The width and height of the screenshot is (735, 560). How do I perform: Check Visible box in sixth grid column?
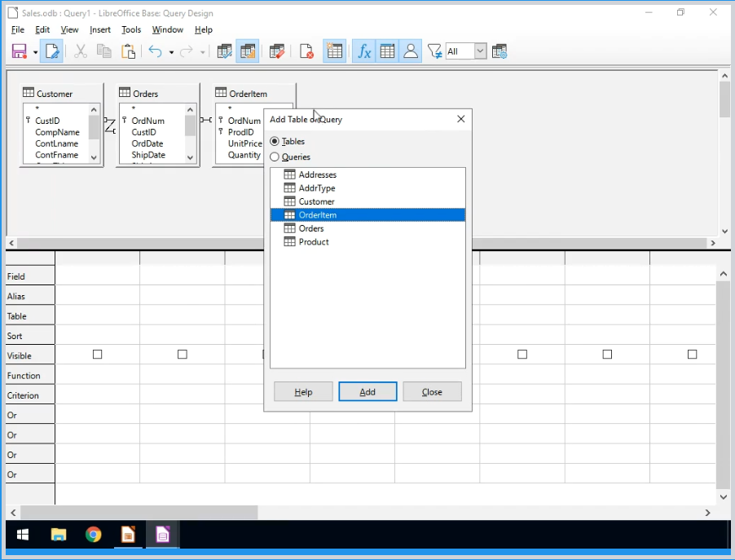tap(522, 355)
